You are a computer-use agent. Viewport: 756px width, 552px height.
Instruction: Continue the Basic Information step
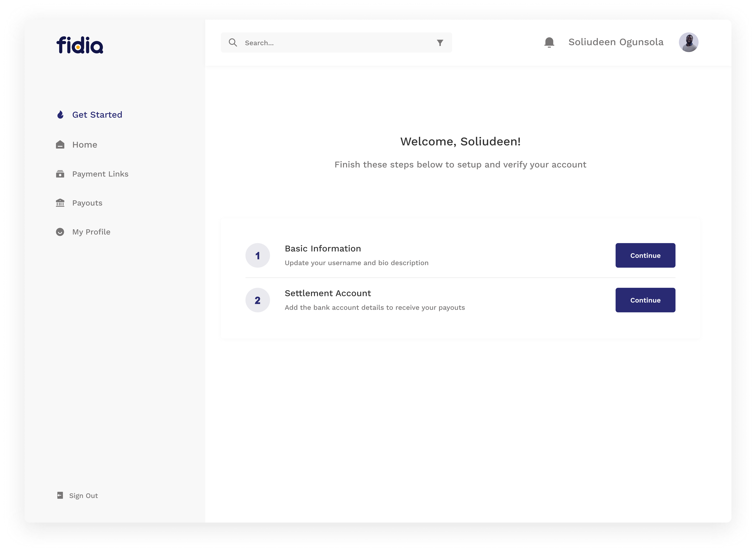(x=645, y=255)
